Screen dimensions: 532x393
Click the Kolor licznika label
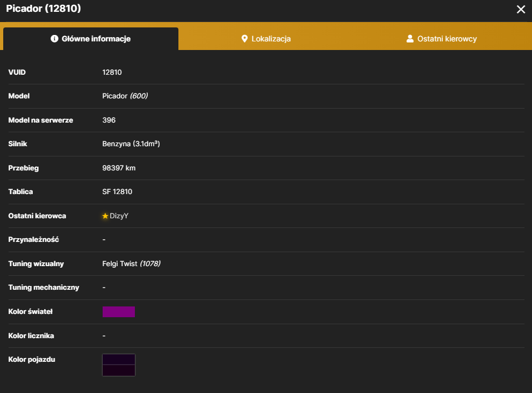coord(31,335)
